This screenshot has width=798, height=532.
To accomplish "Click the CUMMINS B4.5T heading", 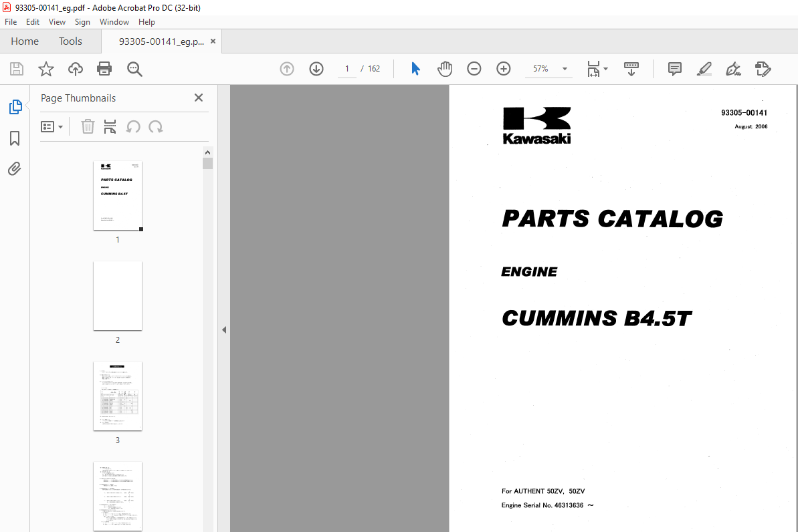I will click(x=597, y=318).
